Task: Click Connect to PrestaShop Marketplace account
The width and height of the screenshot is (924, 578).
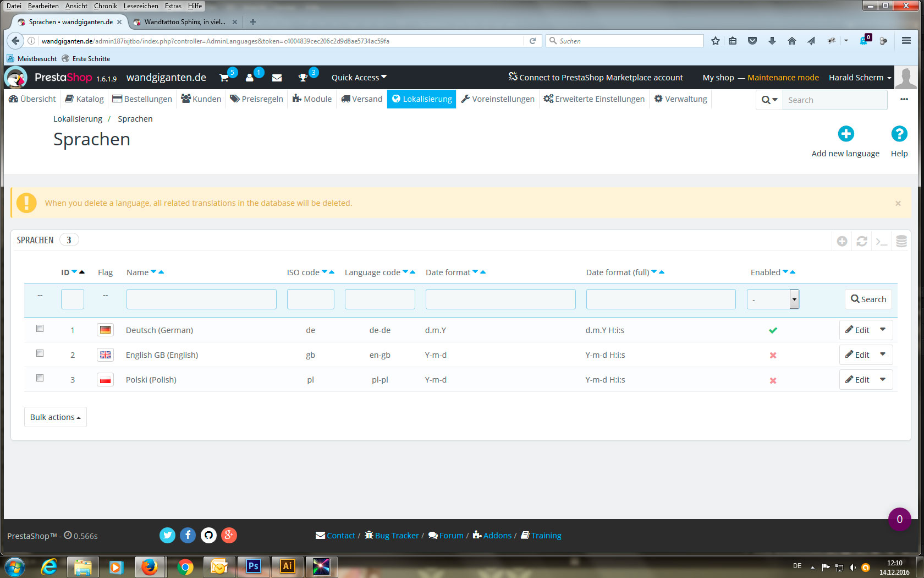Action: [596, 78]
